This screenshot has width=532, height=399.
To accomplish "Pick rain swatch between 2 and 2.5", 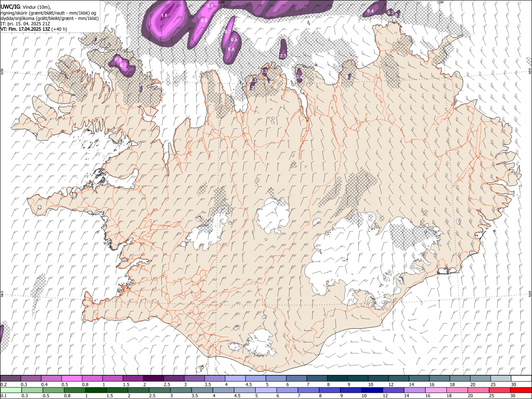I will pyautogui.click(x=138, y=390).
